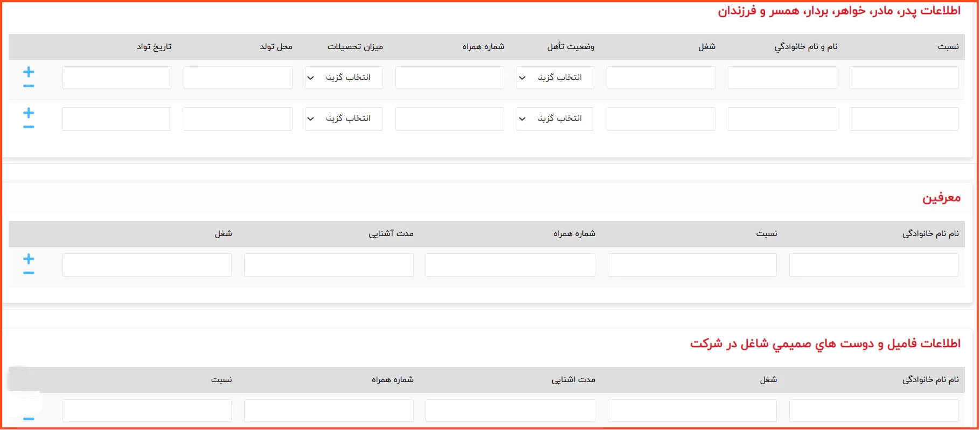The width and height of the screenshot is (980, 430).
Task: Click minus icon in company relatives section row
Action: pyautogui.click(x=29, y=419)
